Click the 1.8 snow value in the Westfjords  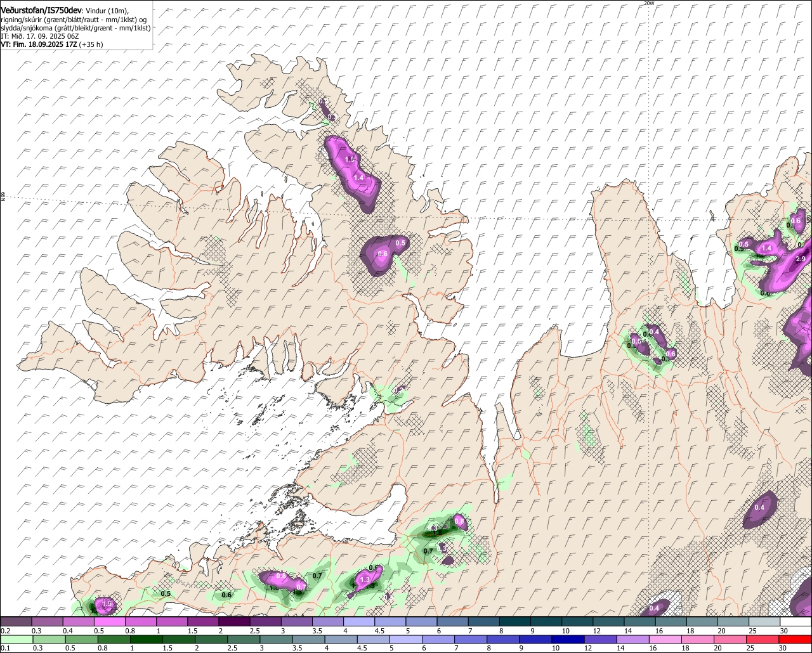tap(349, 158)
